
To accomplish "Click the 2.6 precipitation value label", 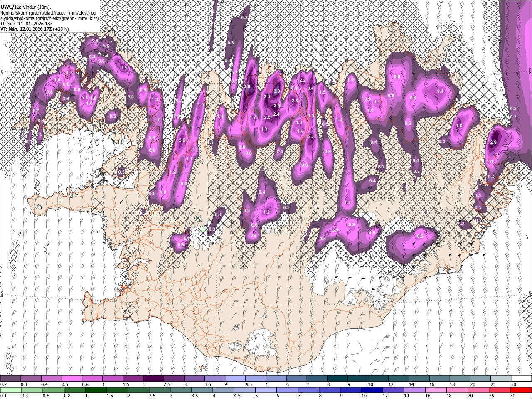I will (310, 89).
